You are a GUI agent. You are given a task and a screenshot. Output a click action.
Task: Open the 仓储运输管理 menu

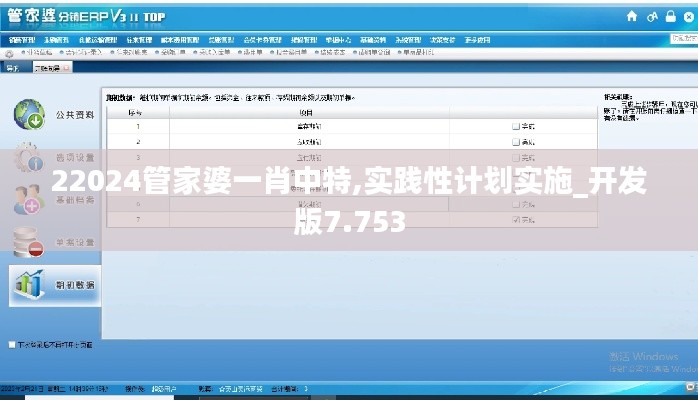point(98,40)
